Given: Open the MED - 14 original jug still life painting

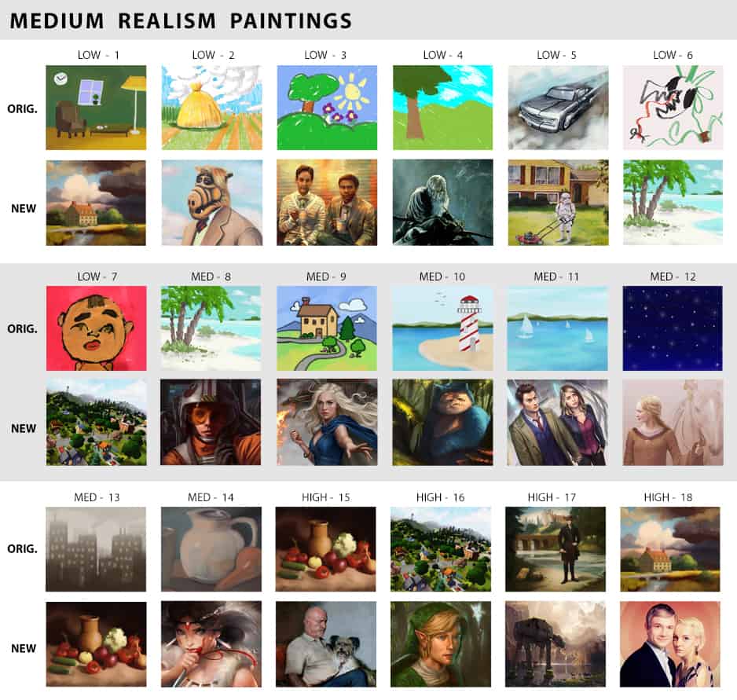Looking at the screenshot, I should click(x=211, y=549).
